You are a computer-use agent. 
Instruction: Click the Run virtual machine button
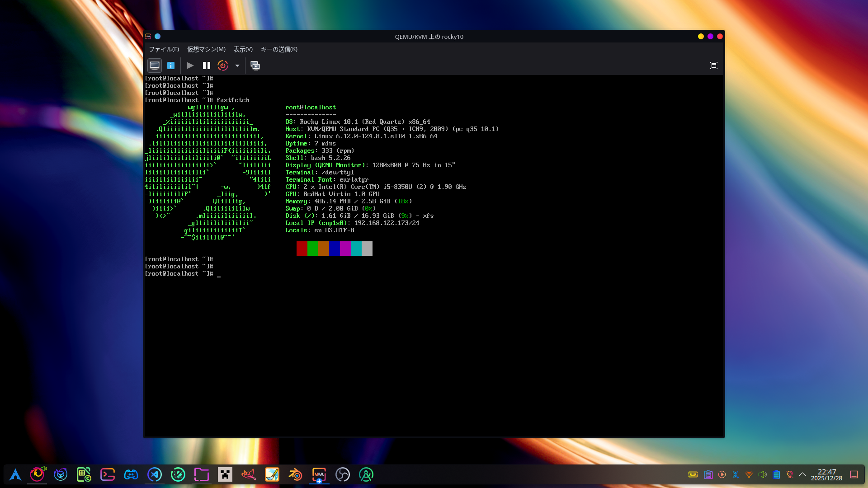[x=190, y=66]
